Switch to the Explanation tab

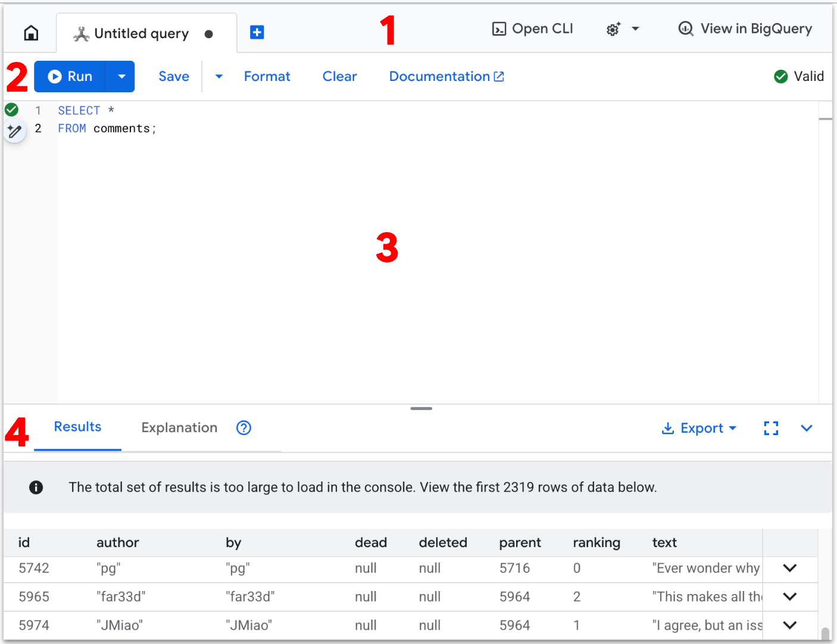pyautogui.click(x=179, y=427)
